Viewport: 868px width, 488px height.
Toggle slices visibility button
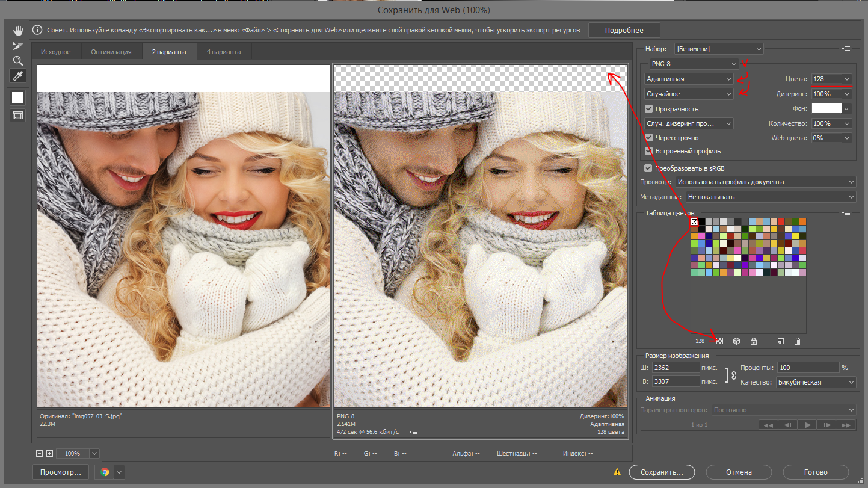pos(18,115)
